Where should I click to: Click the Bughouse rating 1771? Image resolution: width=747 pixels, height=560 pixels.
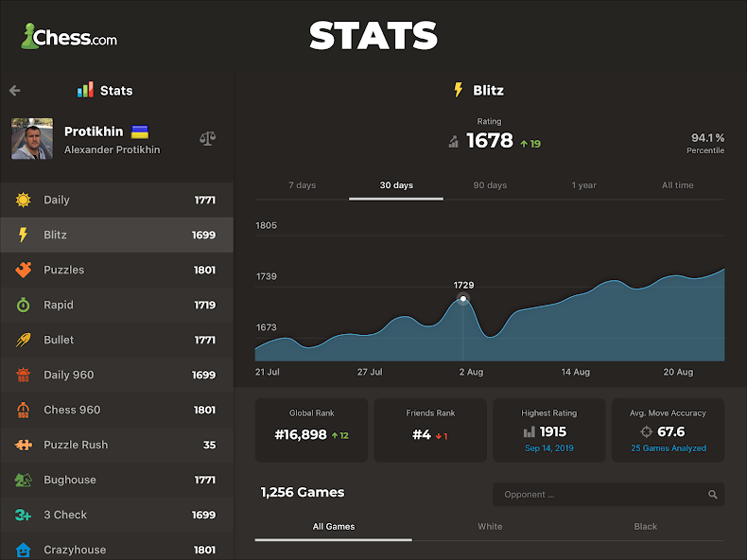[205, 480]
